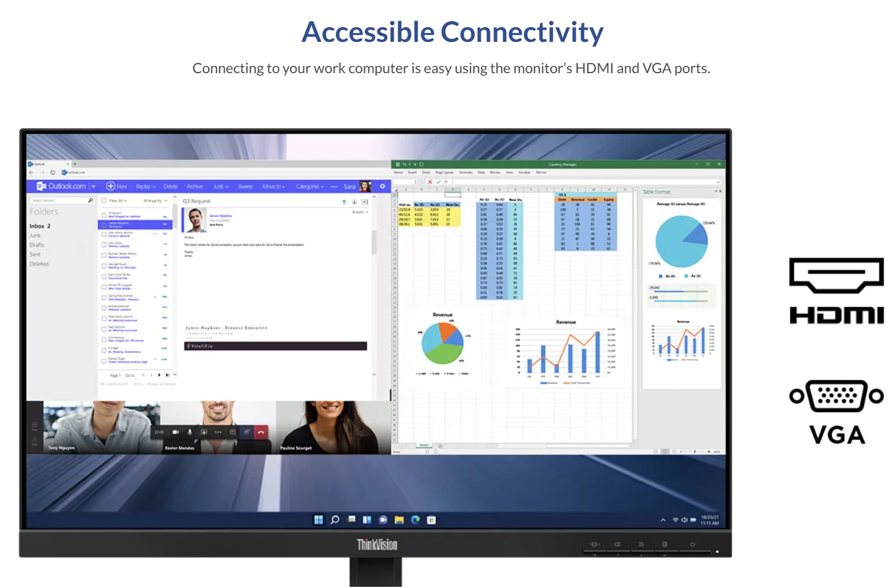Image resolution: width=896 pixels, height=588 pixels.
Task: Click Archive in the Outlook toolbar
Action: (195, 186)
